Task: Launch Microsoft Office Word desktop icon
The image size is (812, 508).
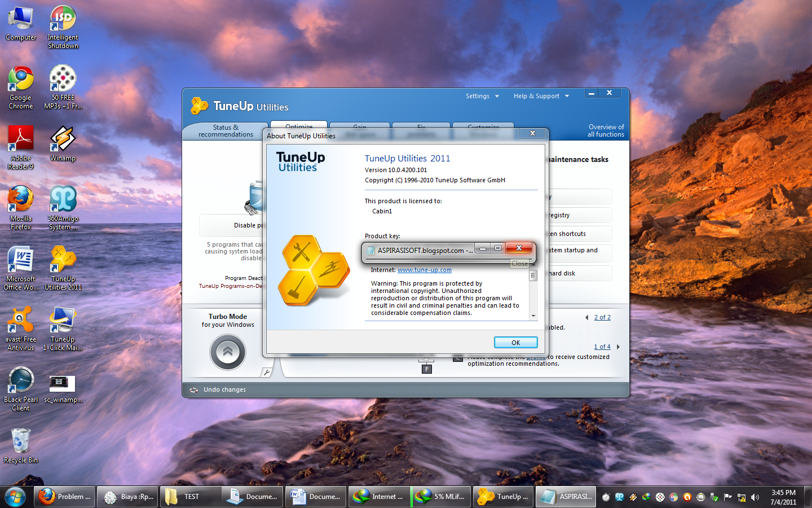Action: click(x=21, y=269)
